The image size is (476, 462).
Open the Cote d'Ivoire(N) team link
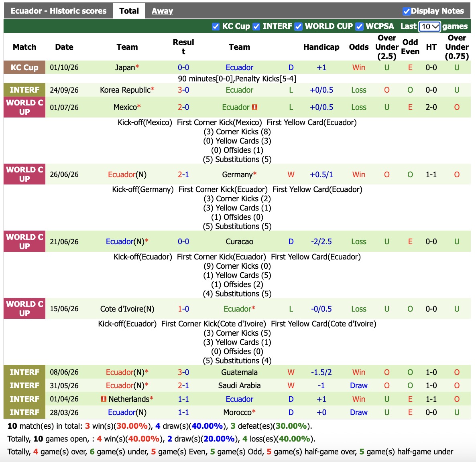point(127,309)
